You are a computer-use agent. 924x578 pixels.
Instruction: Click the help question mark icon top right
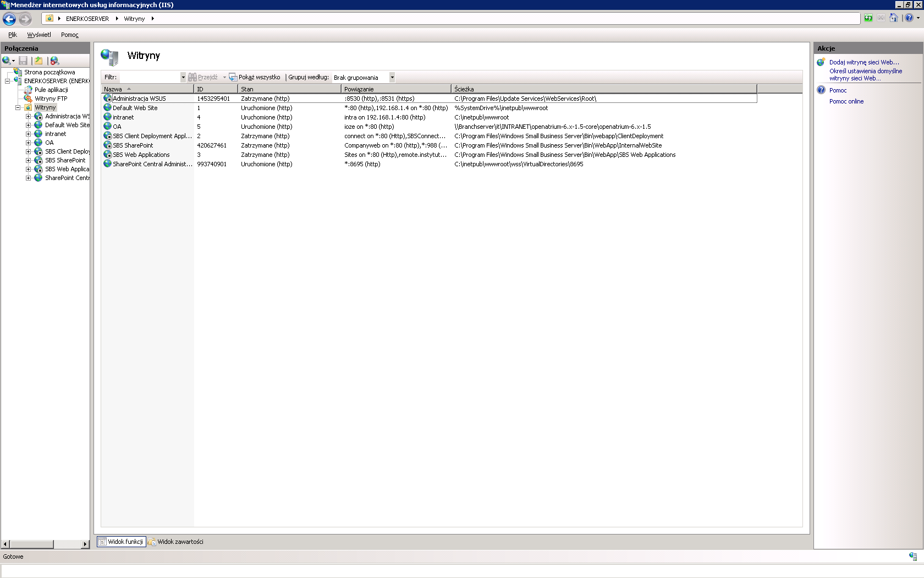click(x=909, y=18)
